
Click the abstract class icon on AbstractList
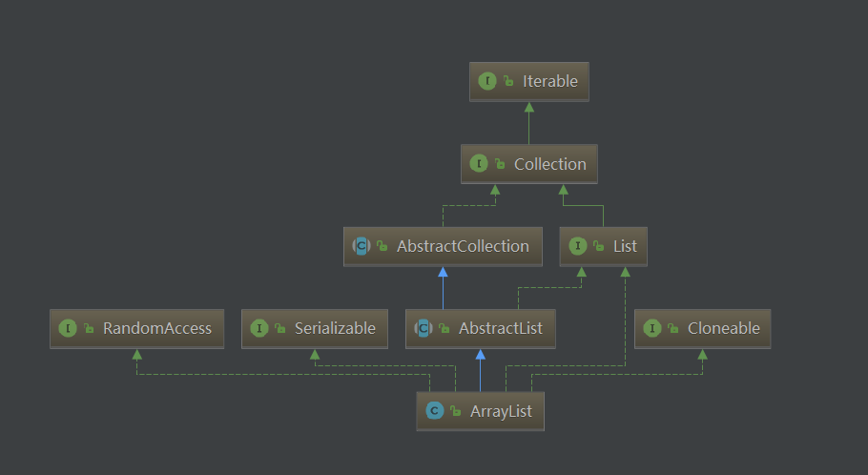tap(424, 328)
